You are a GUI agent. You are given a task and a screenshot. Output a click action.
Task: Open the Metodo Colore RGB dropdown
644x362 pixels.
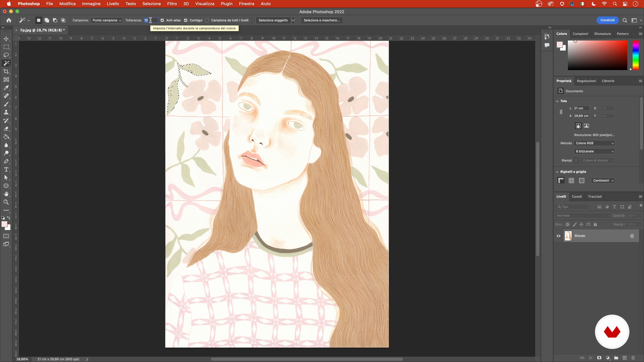tap(594, 143)
